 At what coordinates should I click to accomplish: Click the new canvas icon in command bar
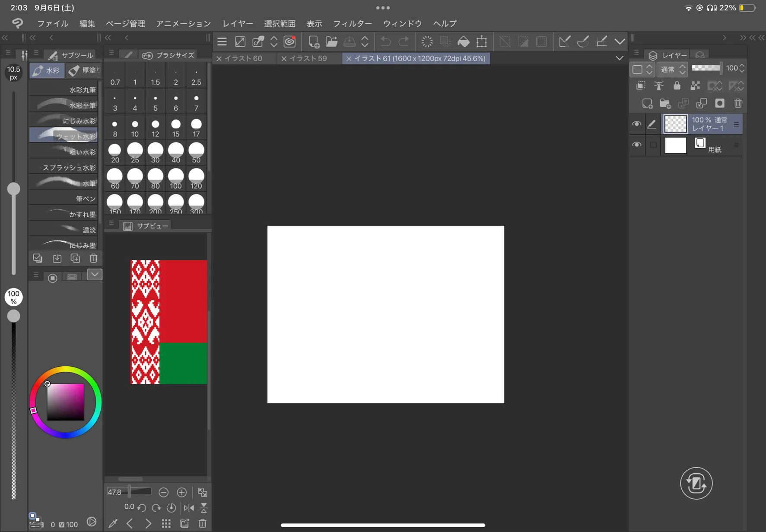click(314, 41)
